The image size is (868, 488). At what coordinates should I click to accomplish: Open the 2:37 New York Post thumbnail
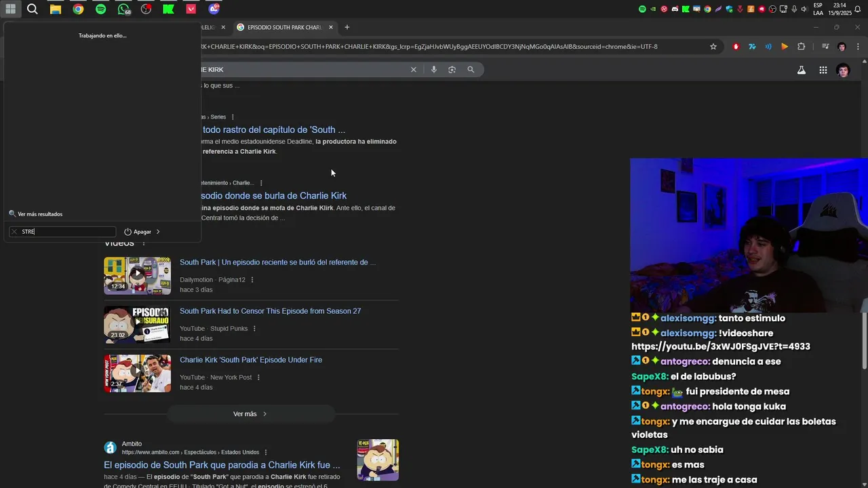click(x=138, y=373)
